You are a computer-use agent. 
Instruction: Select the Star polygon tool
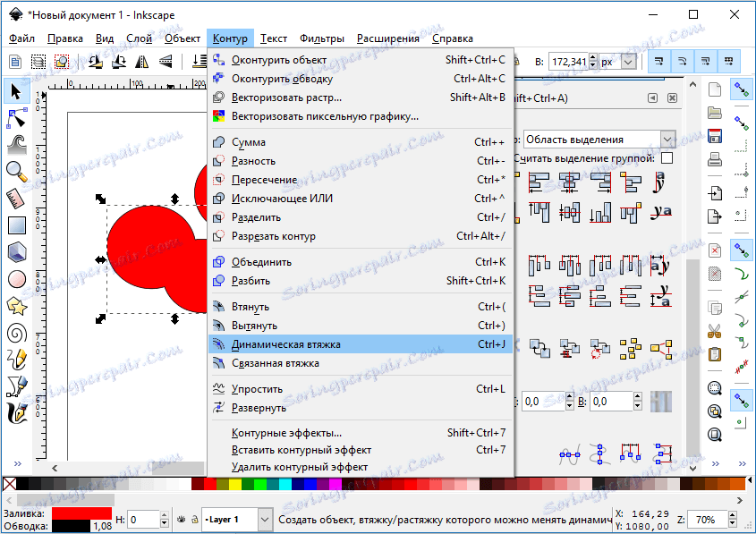pos(16,306)
